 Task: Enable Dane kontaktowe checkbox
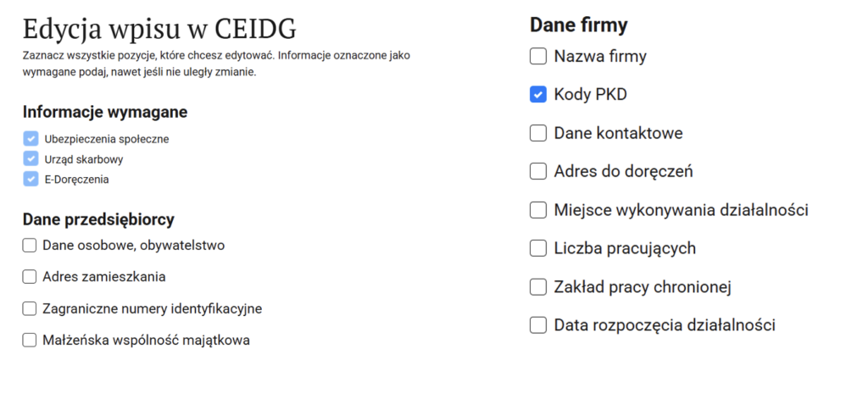(537, 133)
